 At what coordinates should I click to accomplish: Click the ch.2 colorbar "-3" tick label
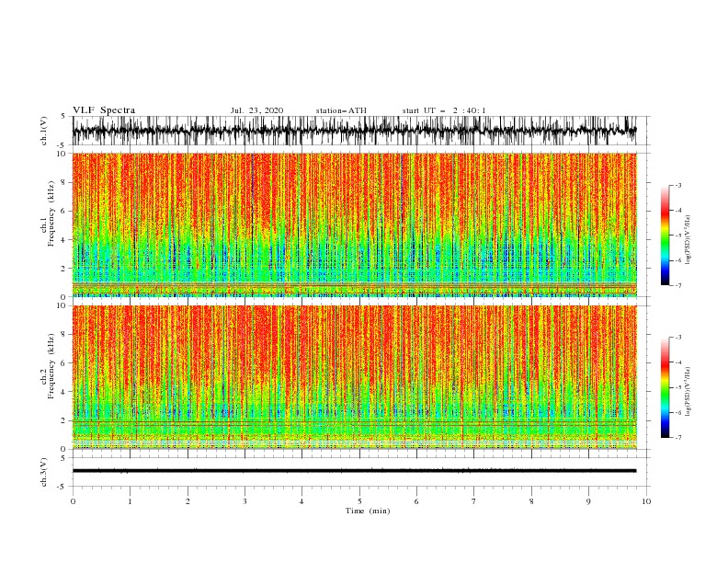click(x=677, y=338)
